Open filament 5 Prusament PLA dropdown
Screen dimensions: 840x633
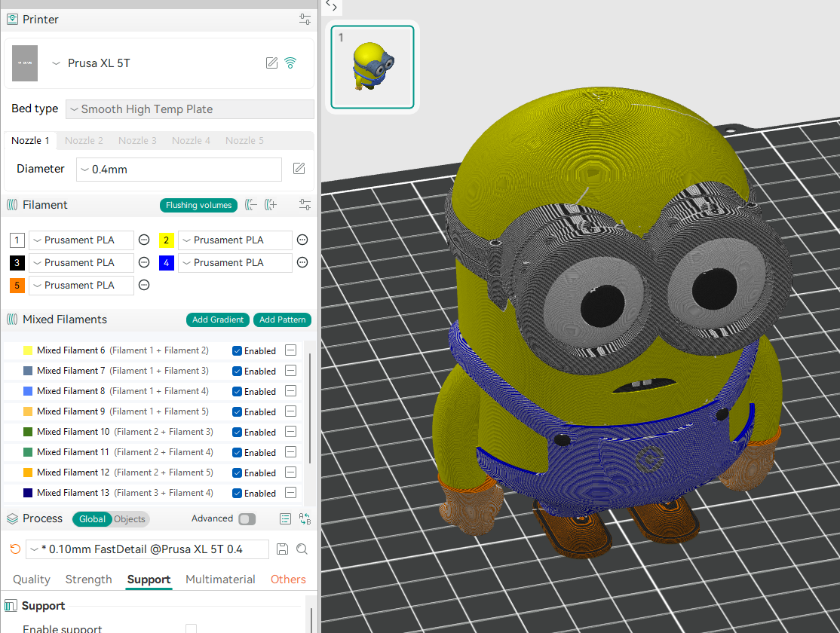point(81,285)
